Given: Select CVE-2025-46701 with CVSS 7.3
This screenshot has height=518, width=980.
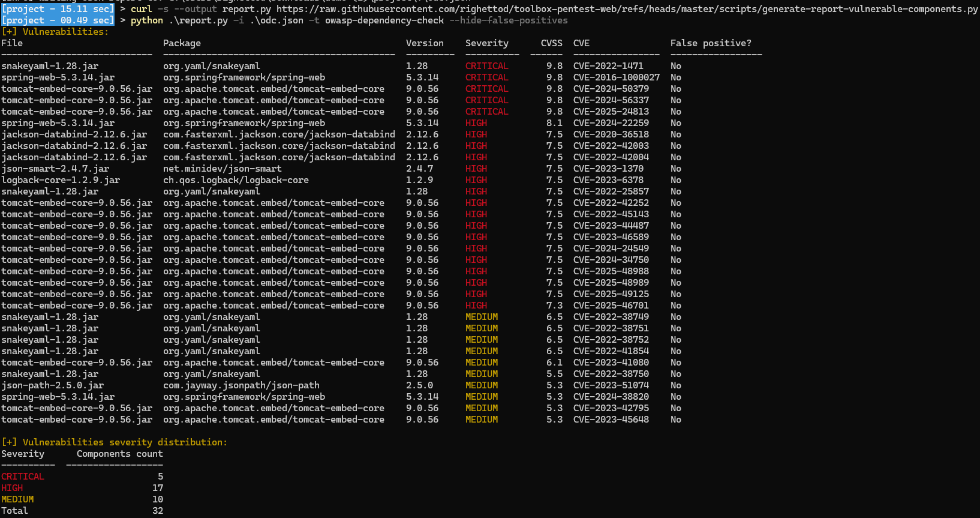Looking at the screenshot, I should tap(611, 306).
